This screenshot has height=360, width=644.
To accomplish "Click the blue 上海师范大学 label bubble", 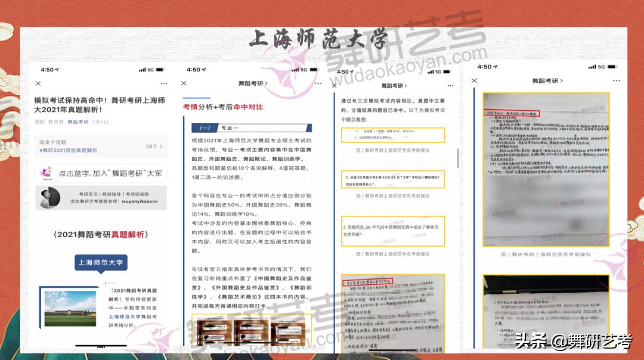I will coord(101,263).
